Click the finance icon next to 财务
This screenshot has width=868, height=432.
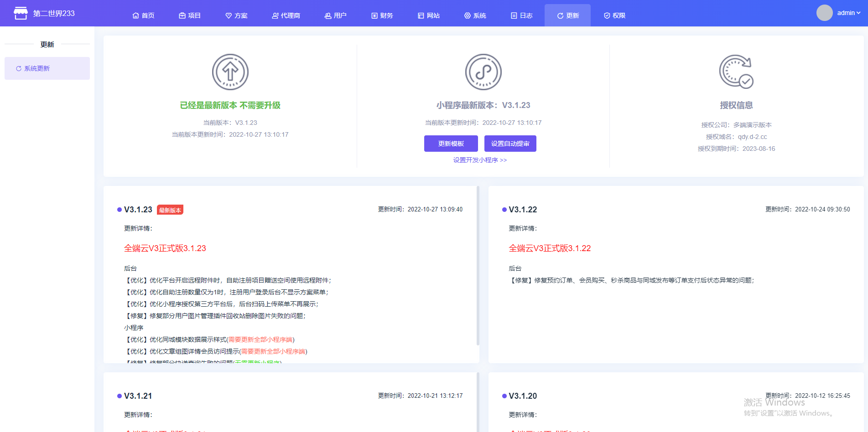pyautogui.click(x=374, y=15)
